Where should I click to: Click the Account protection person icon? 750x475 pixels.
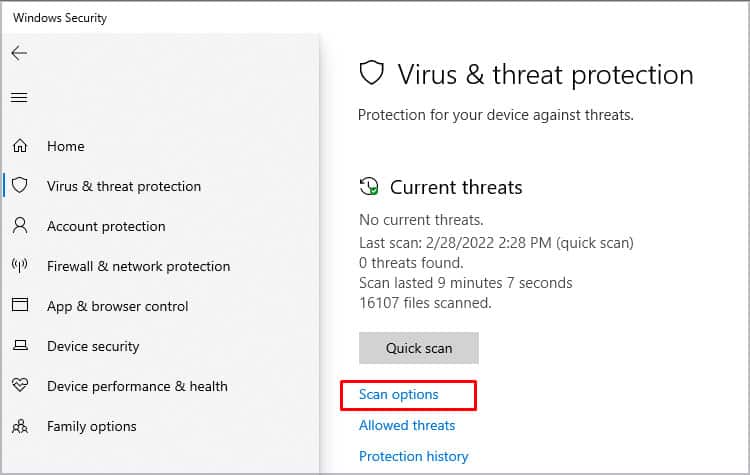(x=19, y=226)
